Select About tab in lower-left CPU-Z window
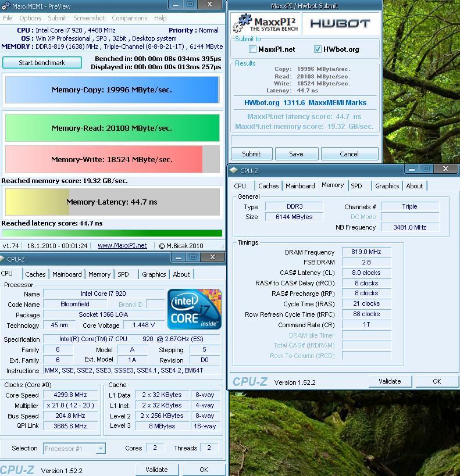Image resolution: width=460 pixels, height=476 pixels. click(x=181, y=274)
